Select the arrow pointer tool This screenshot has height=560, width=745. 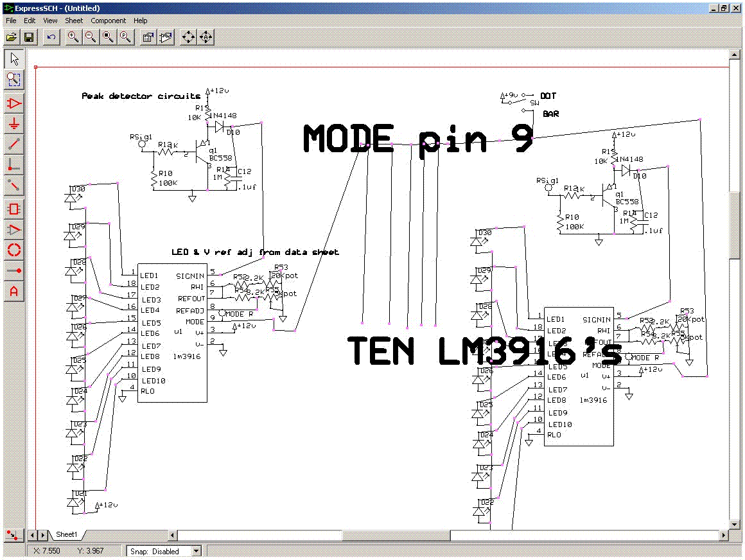[13, 59]
